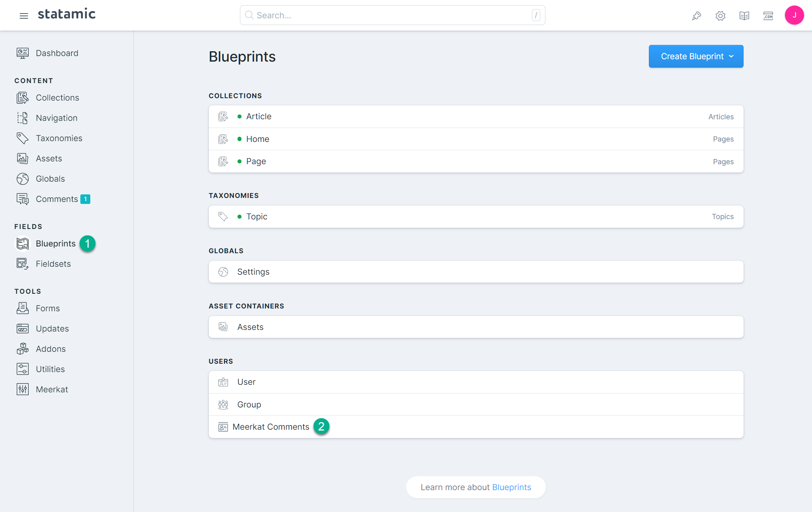Image resolution: width=812 pixels, height=512 pixels.
Task: Click the Taxonomies tag icon
Action: 23,138
